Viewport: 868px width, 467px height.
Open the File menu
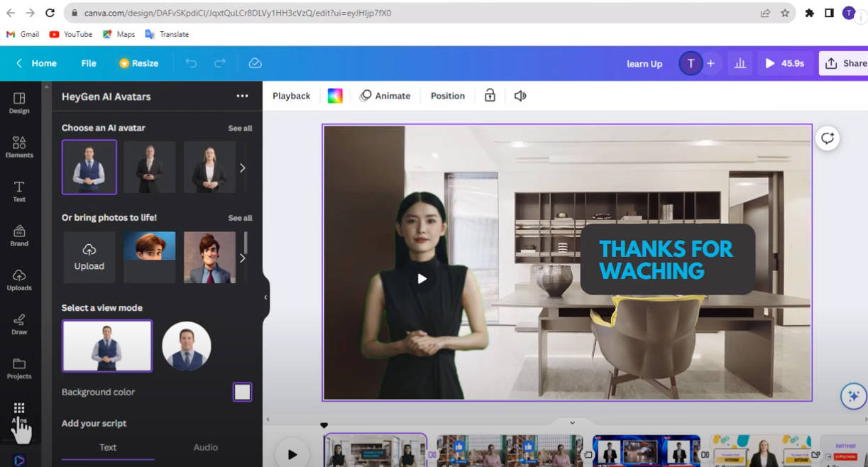point(88,63)
